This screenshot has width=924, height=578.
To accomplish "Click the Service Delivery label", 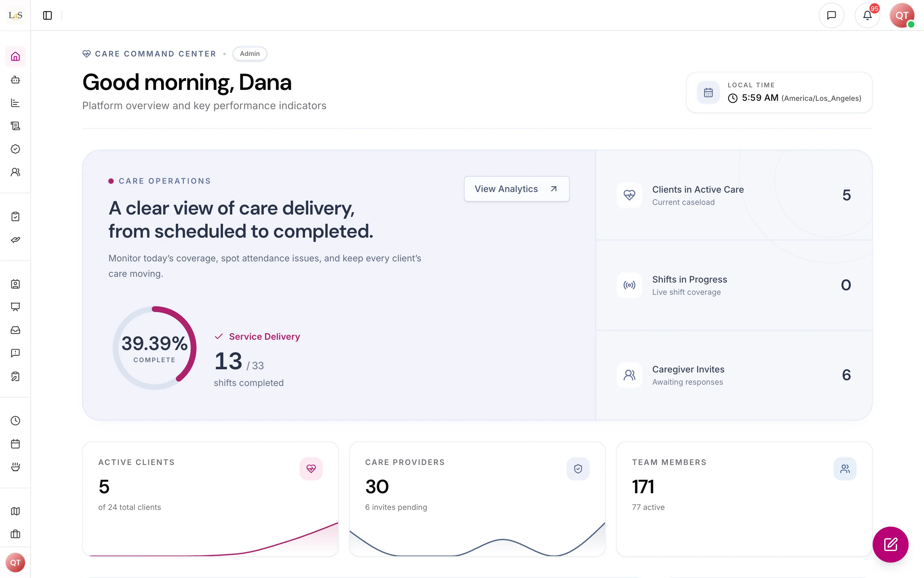I will (x=264, y=337).
